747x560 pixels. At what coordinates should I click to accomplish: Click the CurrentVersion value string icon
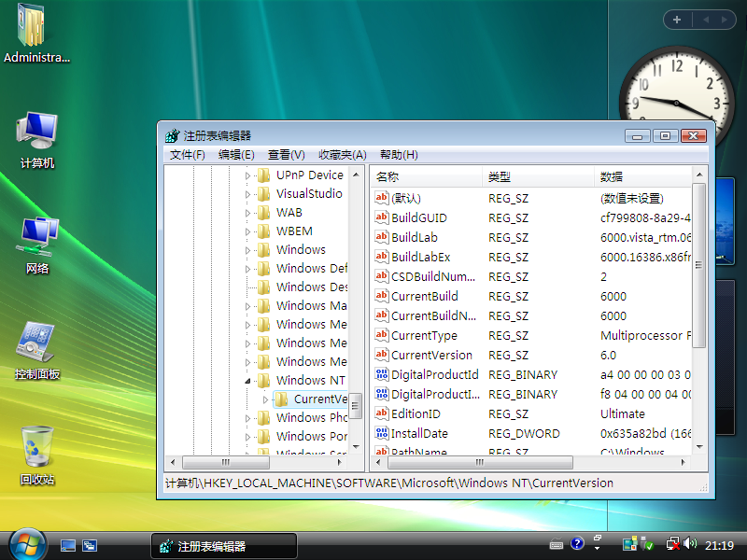click(x=382, y=355)
